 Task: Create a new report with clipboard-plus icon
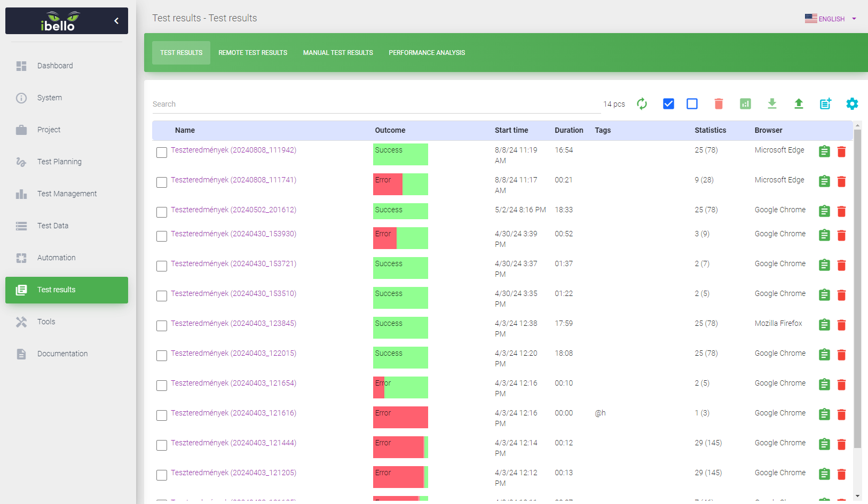point(825,103)
